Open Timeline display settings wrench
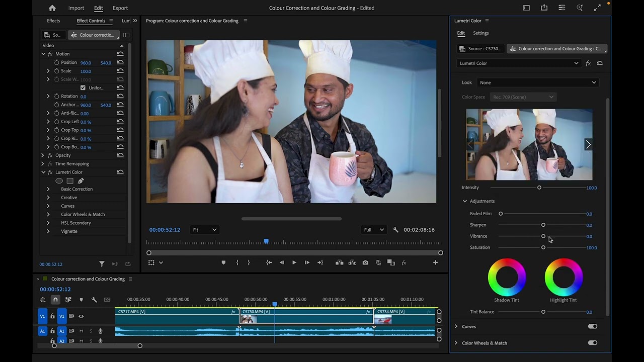Viewport: 644px width, 362px height. (x=94, y=300)
